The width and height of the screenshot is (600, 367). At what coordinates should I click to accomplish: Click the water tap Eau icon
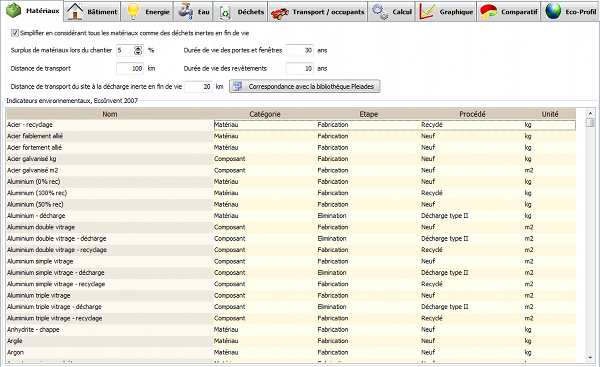coord(186,11)
